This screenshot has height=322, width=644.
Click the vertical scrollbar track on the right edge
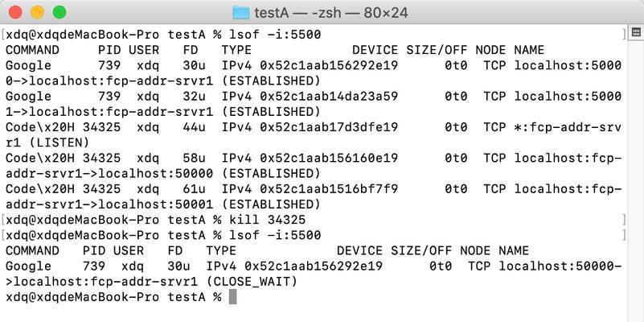(x=636, y=181)
